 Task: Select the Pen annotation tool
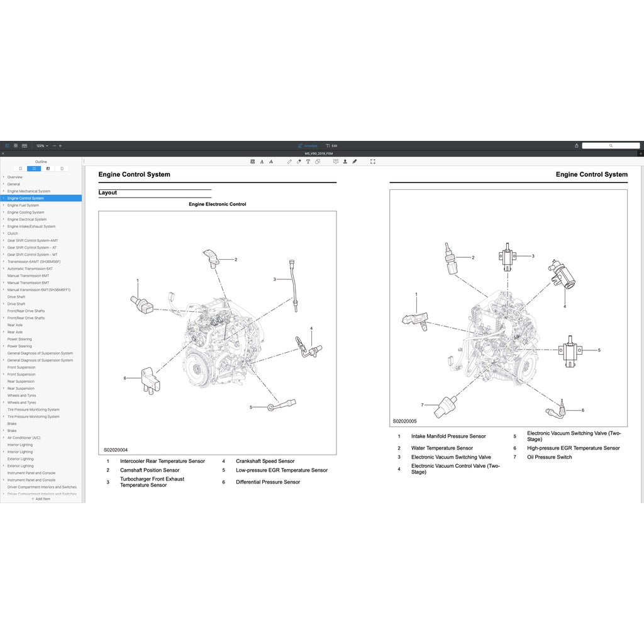[289, 161]
